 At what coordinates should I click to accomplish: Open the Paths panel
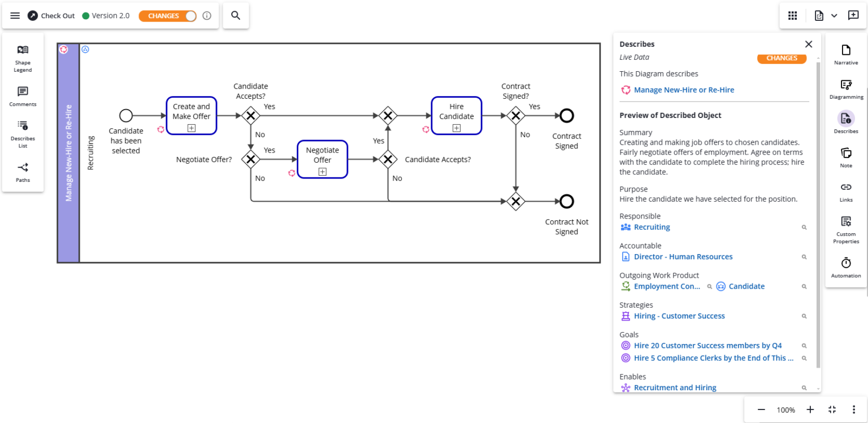pyautogui.click(x=23, y=172)
